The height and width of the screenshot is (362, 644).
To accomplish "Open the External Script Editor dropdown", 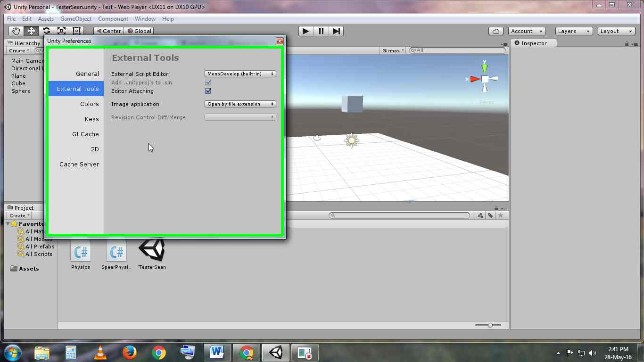I will point(240,74).
